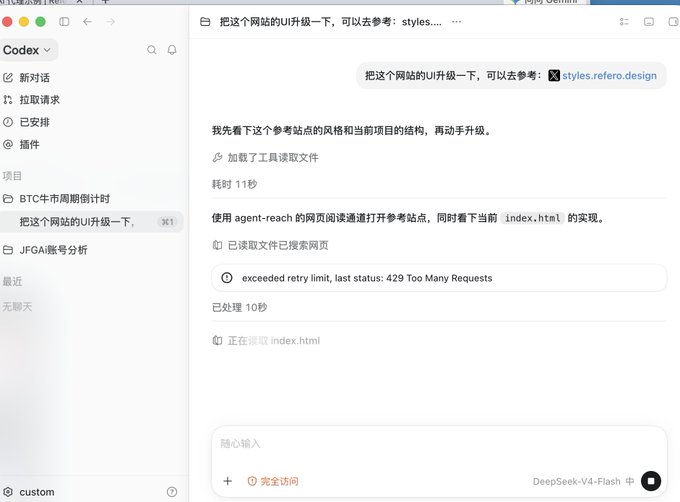Stop generation with the black stop button
The image size is (680, 502).
(x=651, y=481)
